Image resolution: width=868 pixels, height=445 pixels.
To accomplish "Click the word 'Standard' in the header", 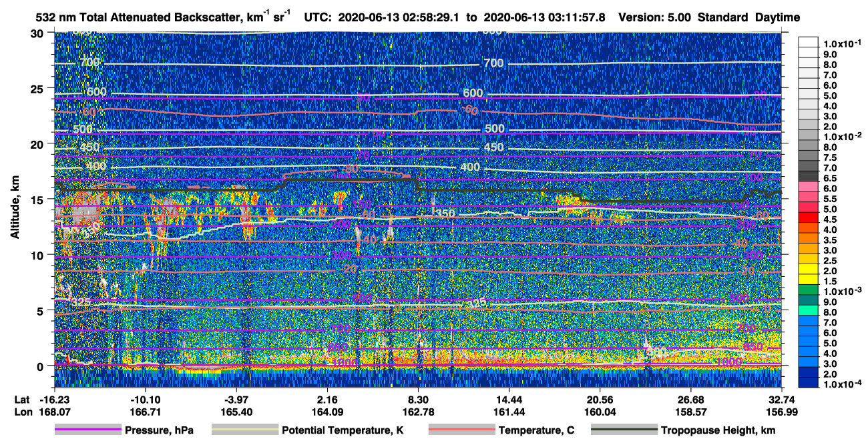I will pos(723,17).
